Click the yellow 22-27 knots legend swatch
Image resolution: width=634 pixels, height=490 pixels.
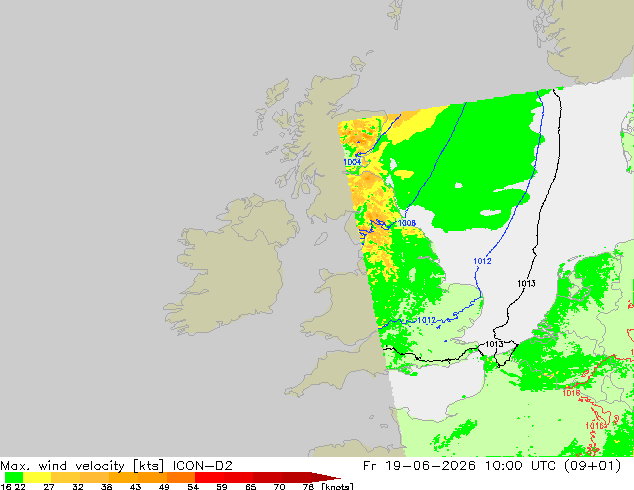coord(37,477)
